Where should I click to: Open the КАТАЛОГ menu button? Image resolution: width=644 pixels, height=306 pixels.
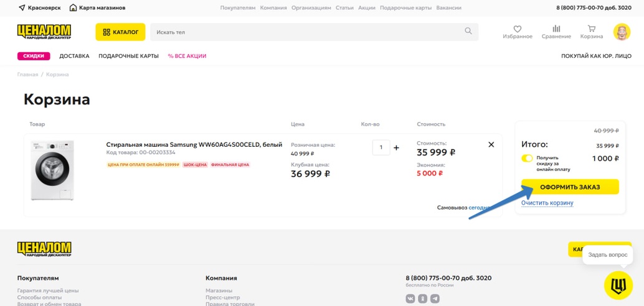pos(120,32)
